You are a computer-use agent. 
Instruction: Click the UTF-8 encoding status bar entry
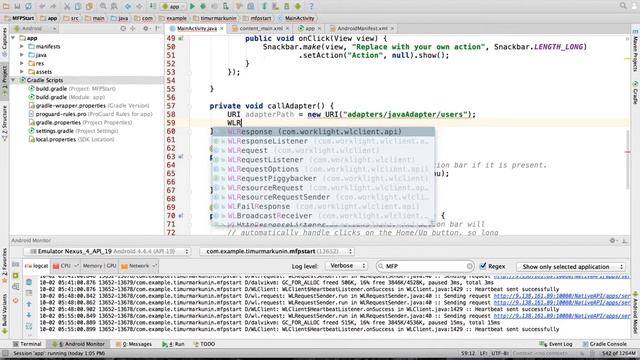point(500,353)
